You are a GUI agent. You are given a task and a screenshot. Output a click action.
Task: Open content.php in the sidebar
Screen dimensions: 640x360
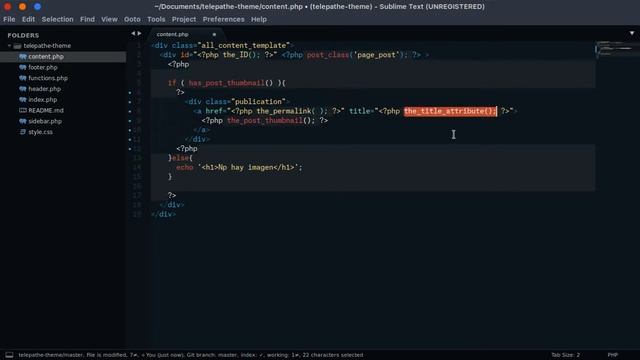coord(46,57)
